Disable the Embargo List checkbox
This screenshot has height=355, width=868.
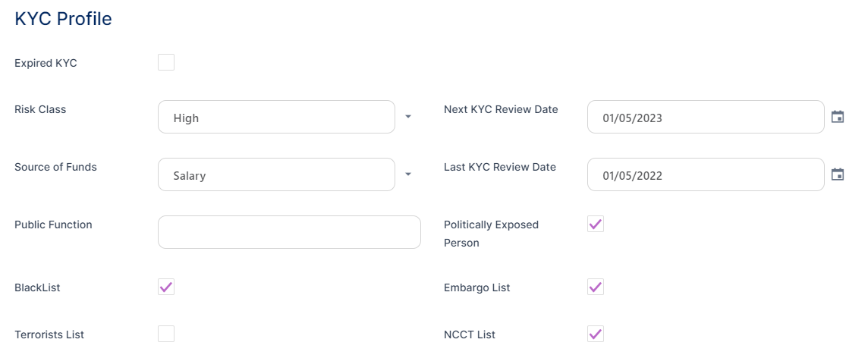pyautogui.click(x=596, y=287)
